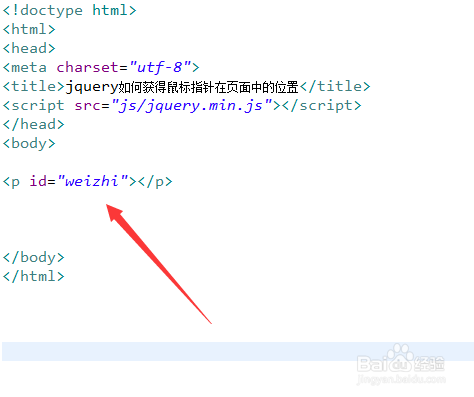
Task: Click the opening head tag
Action: point(29,48)
